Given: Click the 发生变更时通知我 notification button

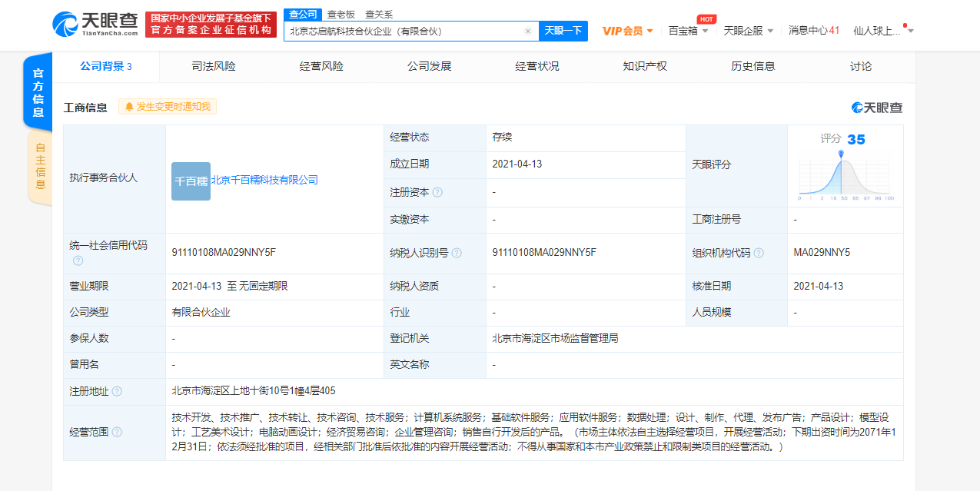Looking at the screenshot, I should pos(168,107).
